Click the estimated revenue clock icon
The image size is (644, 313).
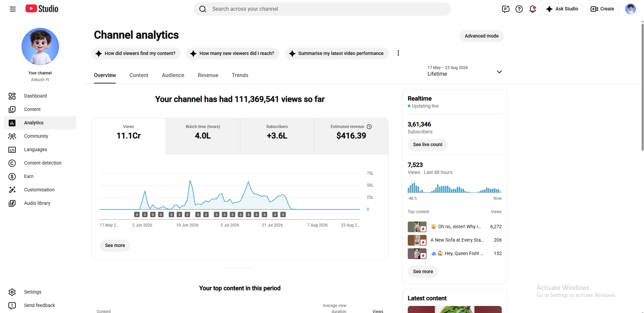pos(369,127)
